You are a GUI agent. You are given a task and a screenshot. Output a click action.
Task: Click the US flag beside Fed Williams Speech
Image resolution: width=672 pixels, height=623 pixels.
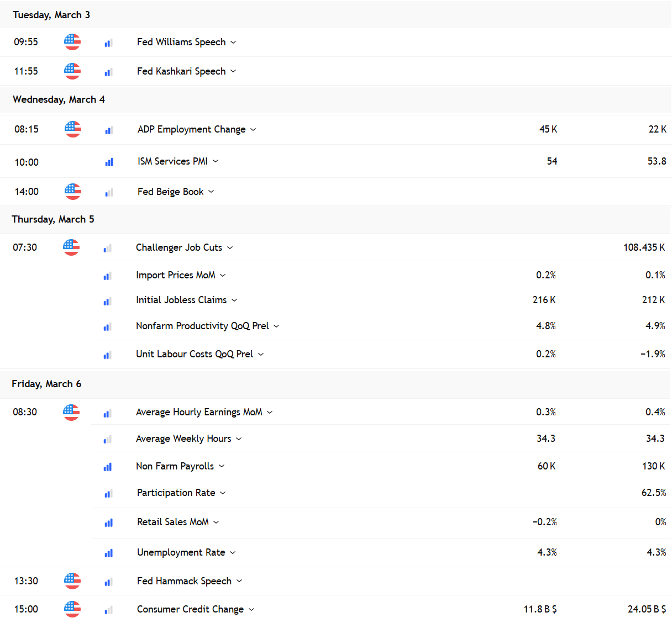[72, 42]
